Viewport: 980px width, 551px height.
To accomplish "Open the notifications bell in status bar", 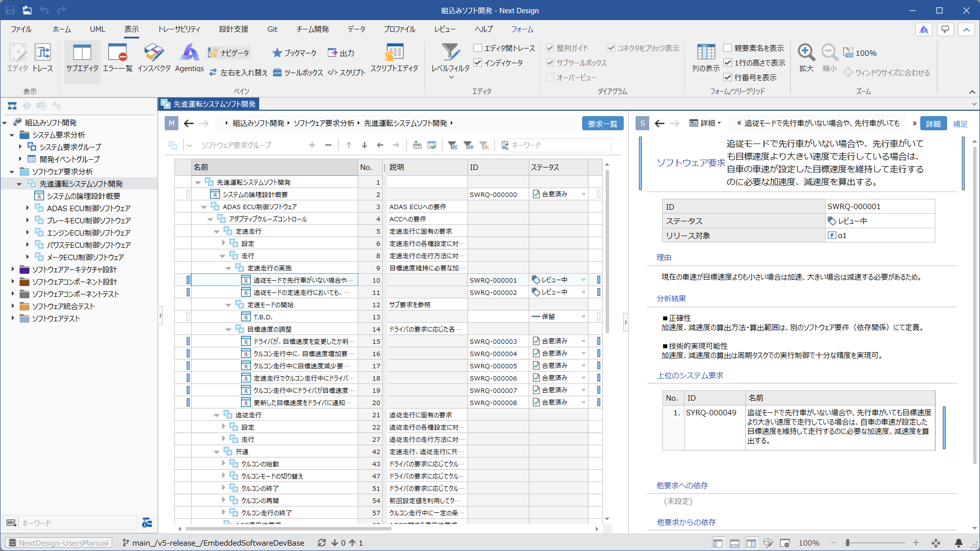I will pos(958,543).
